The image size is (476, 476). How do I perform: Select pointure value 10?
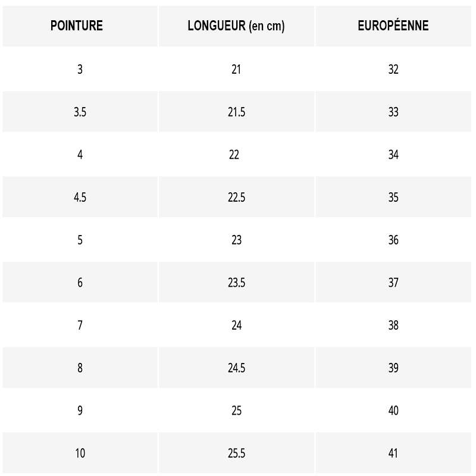[x=80, y=453]
